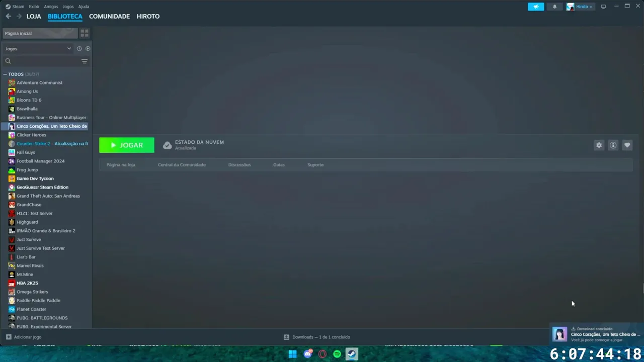Go back with the left arrow
This screenshot has width=644, height=362.
tap(8, 16)
